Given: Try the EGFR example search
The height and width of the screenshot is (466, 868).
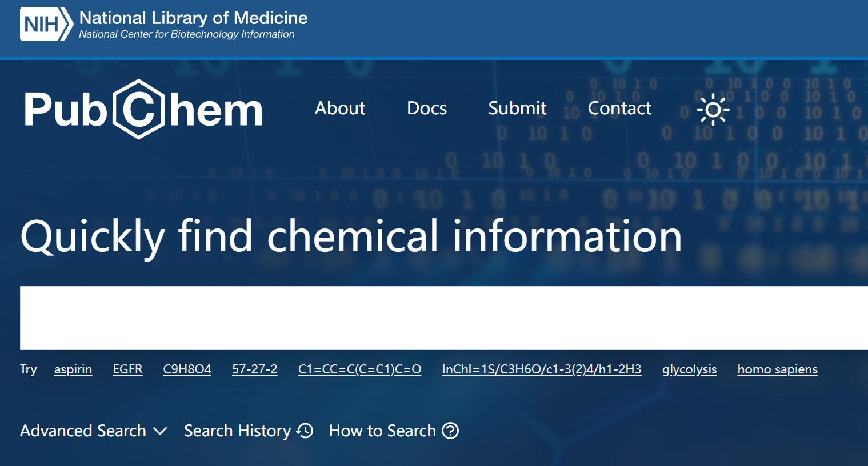Looking at the screenshot, I should (x=127, y=369).
